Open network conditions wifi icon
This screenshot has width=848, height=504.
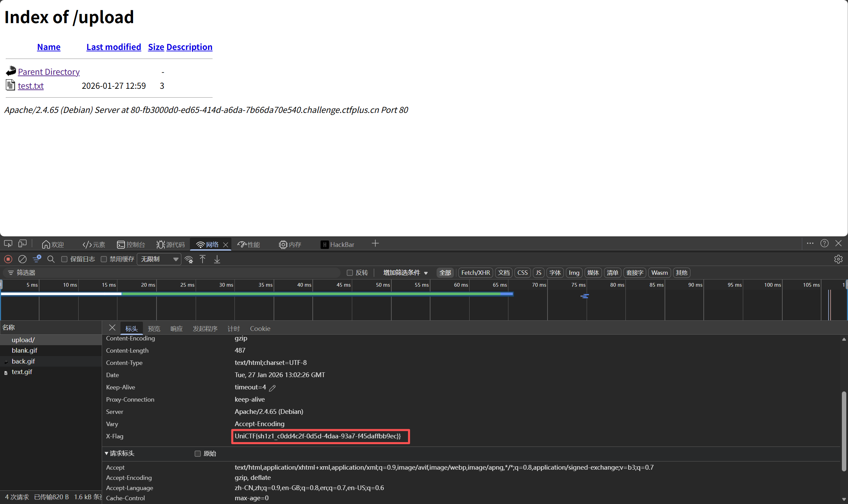[189, 259]
